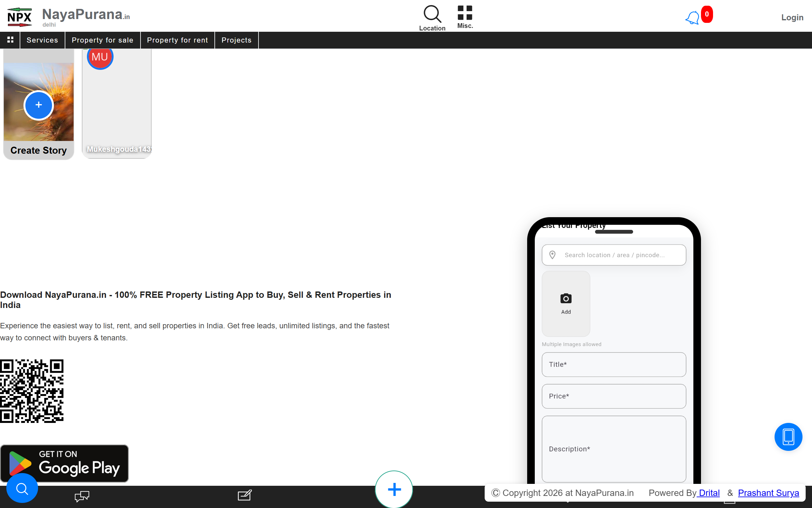This screenshot has height=508, width=812.
Task: Click the blue search floating button
Action: click(x=22, y=488)
